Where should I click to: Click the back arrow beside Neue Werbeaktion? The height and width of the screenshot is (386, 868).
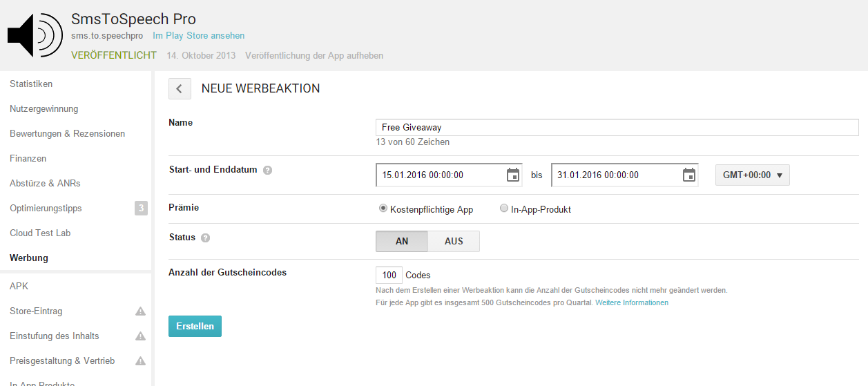point(180,88)
